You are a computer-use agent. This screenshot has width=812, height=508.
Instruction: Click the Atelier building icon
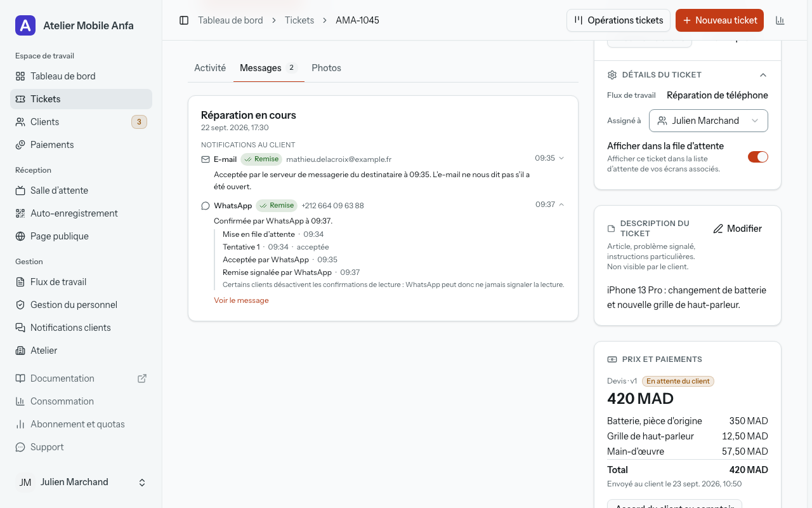click(x=20, y=351)
